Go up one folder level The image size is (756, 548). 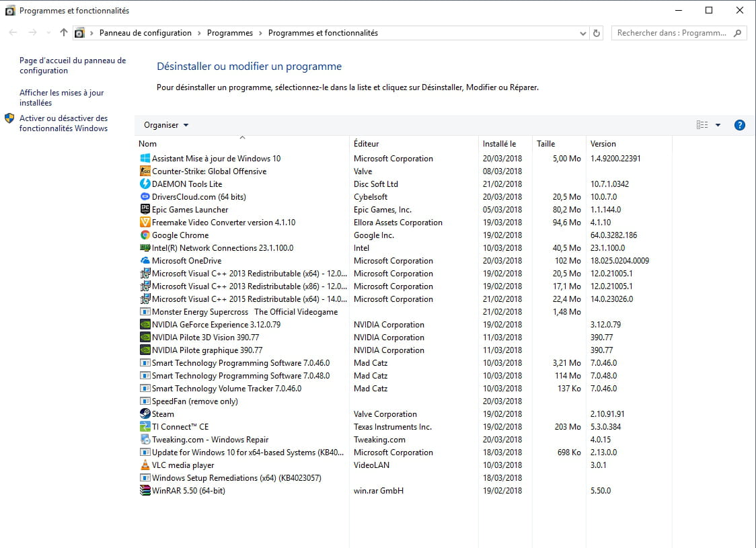(64, 32)
